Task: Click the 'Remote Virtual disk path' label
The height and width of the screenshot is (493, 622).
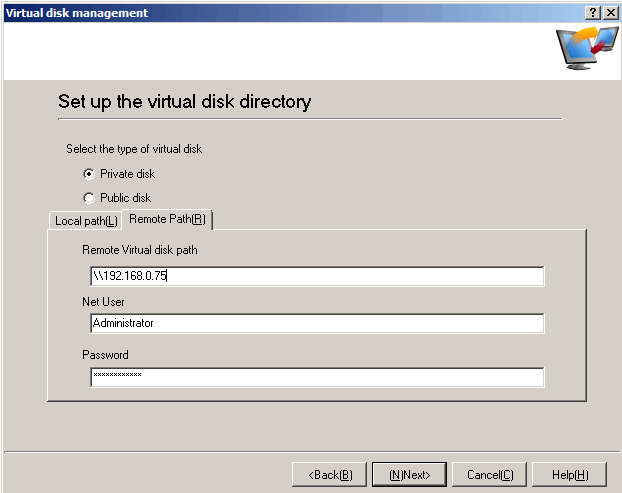Action: pos(146,249)
